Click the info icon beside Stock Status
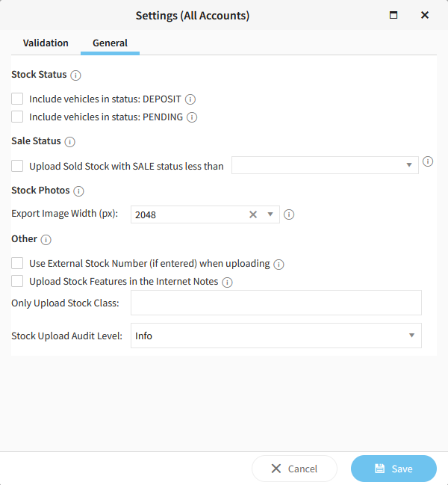Screen dimensions: 448x485 (76, 75)
